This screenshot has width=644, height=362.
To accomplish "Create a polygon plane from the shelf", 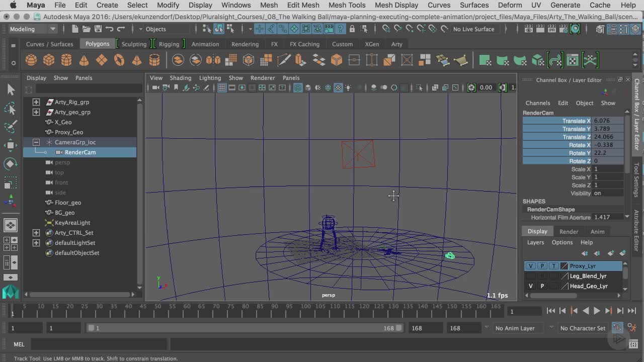I will pyautogui.click(x=102, y=60).
